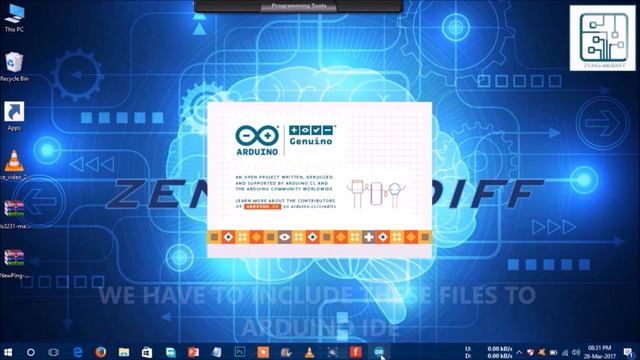Image resolution: width=640 pixels, height=360 pixels.
Task: Open the Apps shortcut on the desktop
Action: 14,116
